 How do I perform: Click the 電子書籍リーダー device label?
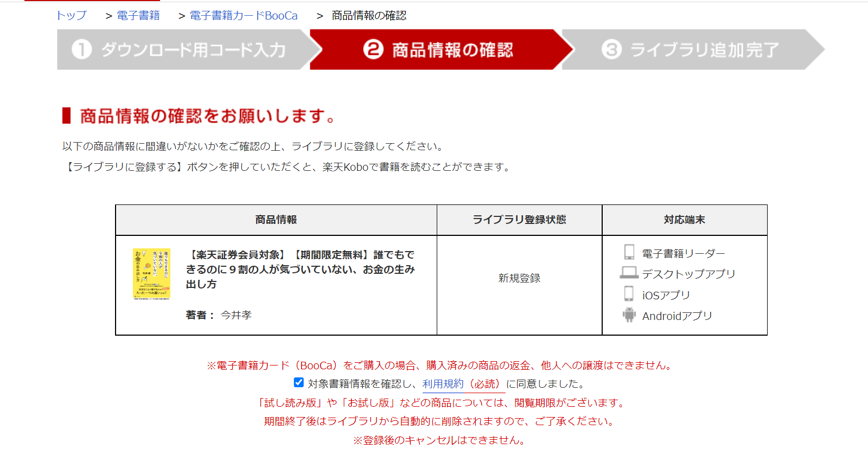pyautogui.click(x=684, y=253)
